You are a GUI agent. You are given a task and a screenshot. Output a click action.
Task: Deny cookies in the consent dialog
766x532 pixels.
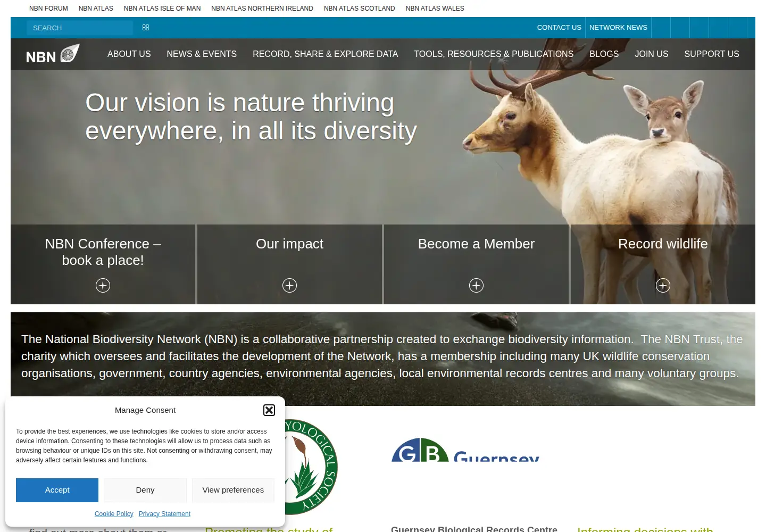(x=145, y=490)
